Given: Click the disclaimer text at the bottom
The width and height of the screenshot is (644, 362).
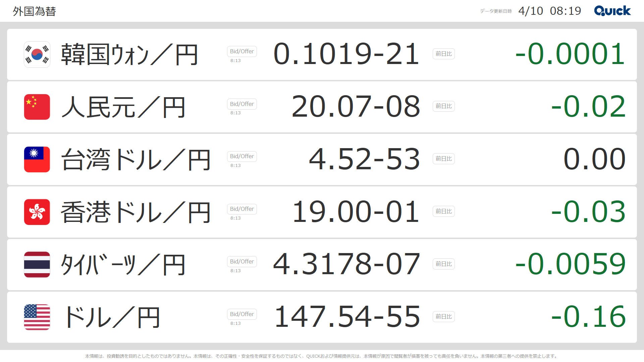Looking at the screenshot, I should [x=321, y=356].
